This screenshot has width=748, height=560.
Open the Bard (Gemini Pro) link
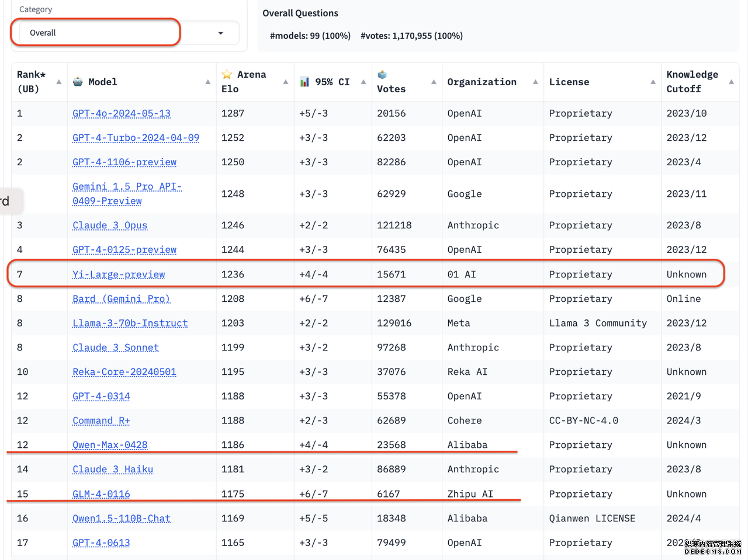122,299
